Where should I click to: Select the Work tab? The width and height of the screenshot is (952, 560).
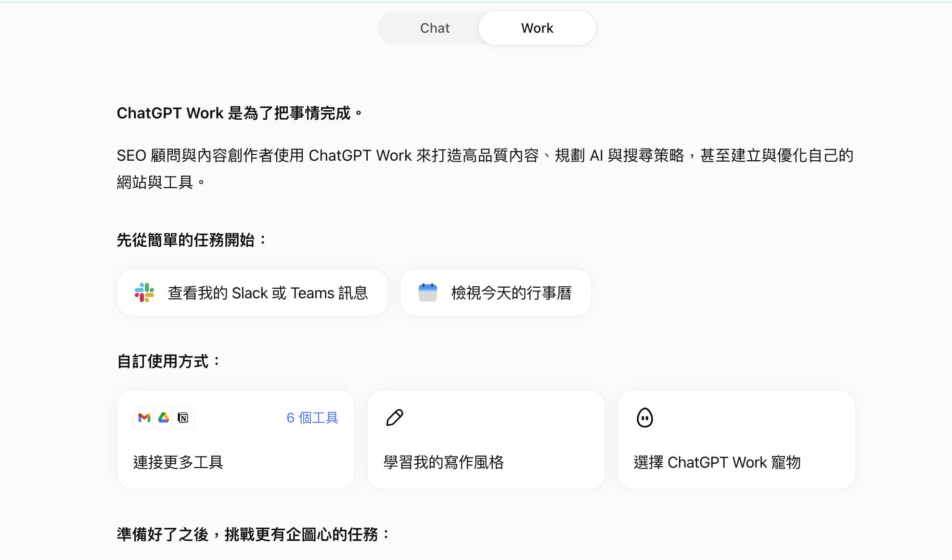[537, 28]
